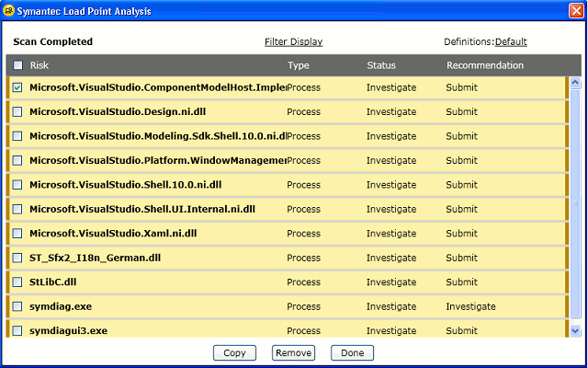Image resolution: width=588 pixels, height=368 pixels.
Task: Click the Investigate recommendation for symdiag.exe
Action: click(x=470, y=306)
